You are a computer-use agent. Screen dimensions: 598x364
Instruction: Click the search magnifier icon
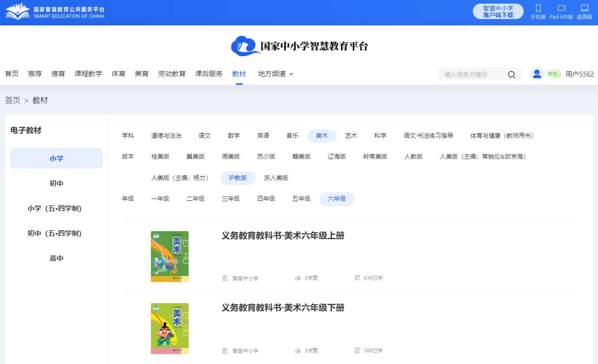[x=511, y=74]
